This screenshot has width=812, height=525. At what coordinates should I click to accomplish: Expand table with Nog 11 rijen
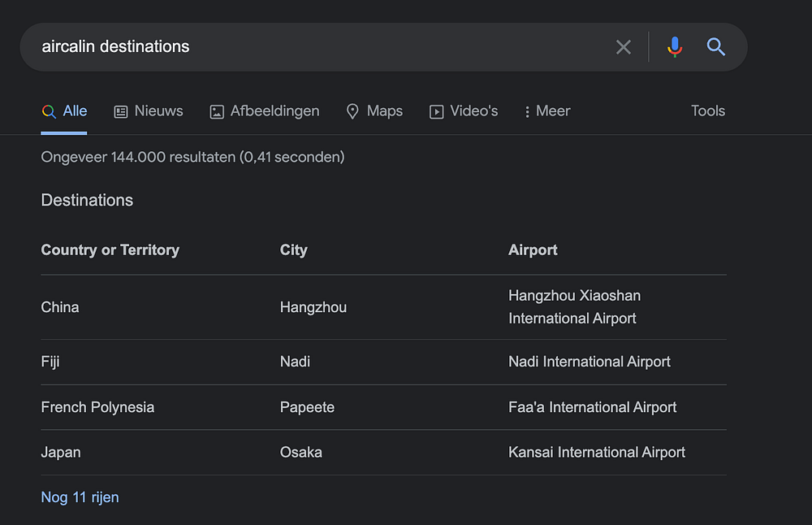click(x=80, y=497)
